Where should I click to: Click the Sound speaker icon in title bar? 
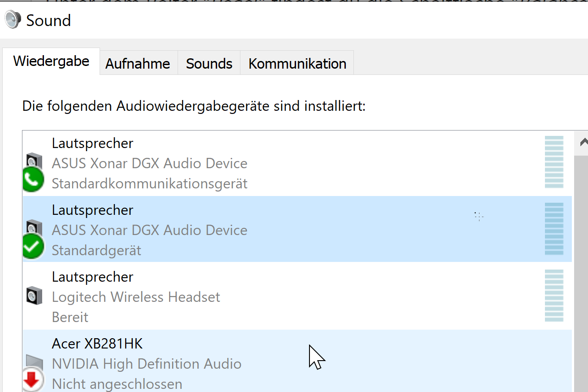13,20
